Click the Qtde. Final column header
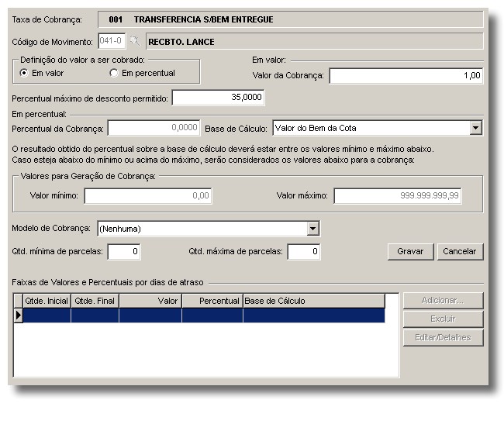 click(x=95, y=301)
